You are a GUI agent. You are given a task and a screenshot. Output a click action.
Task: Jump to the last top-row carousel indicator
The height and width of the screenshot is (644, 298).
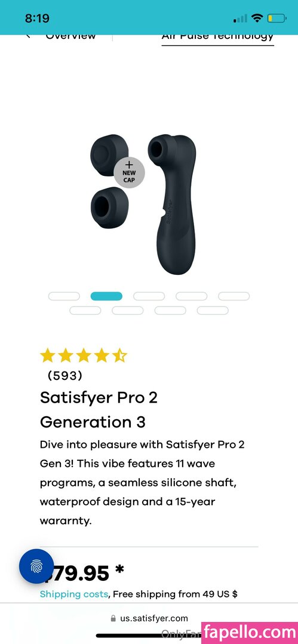point(234,296)
